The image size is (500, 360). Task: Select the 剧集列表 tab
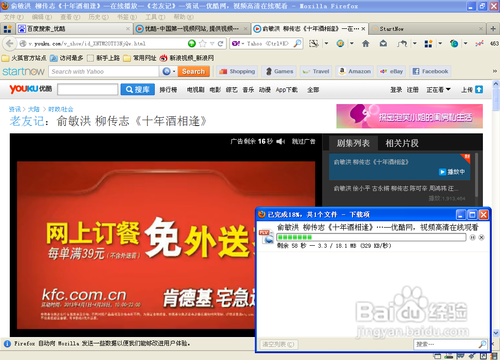pyautogui.click(x=353, y=143)
